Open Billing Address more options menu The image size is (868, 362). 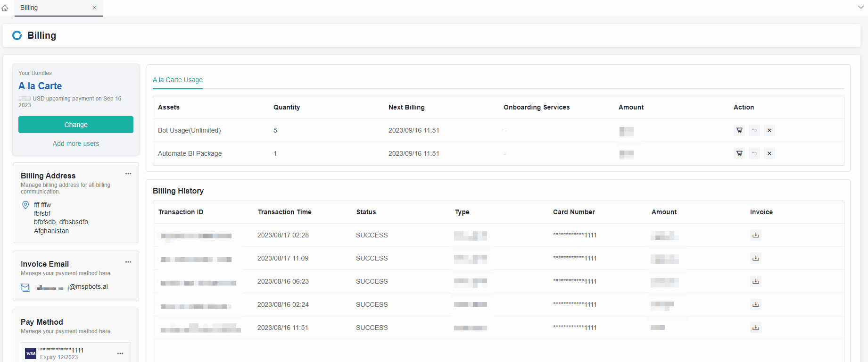pyautogui.click(x=128, y=174)
